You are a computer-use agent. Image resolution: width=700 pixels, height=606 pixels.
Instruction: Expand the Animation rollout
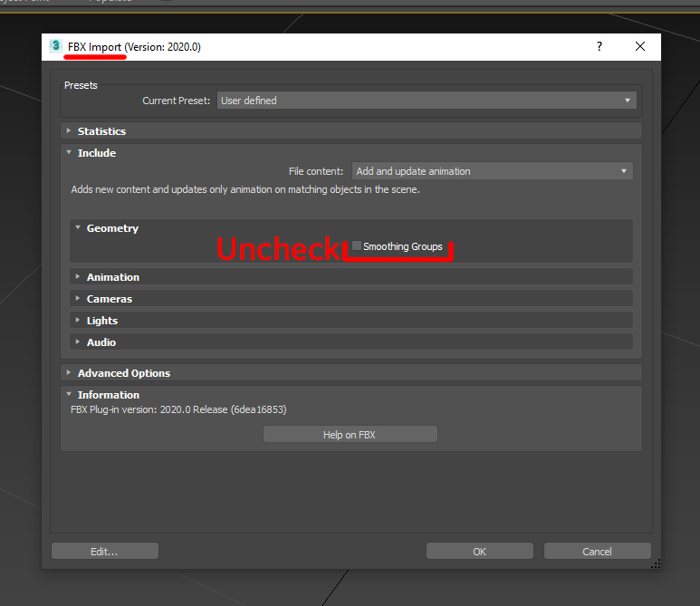(x=350, y=277)
